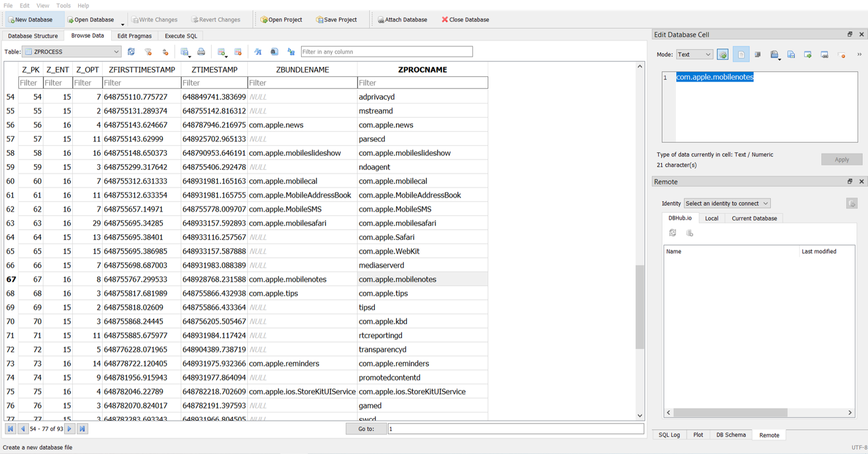Click the save table as icon
The width and height of the screenshot is (868, 454).
(185, 52)
